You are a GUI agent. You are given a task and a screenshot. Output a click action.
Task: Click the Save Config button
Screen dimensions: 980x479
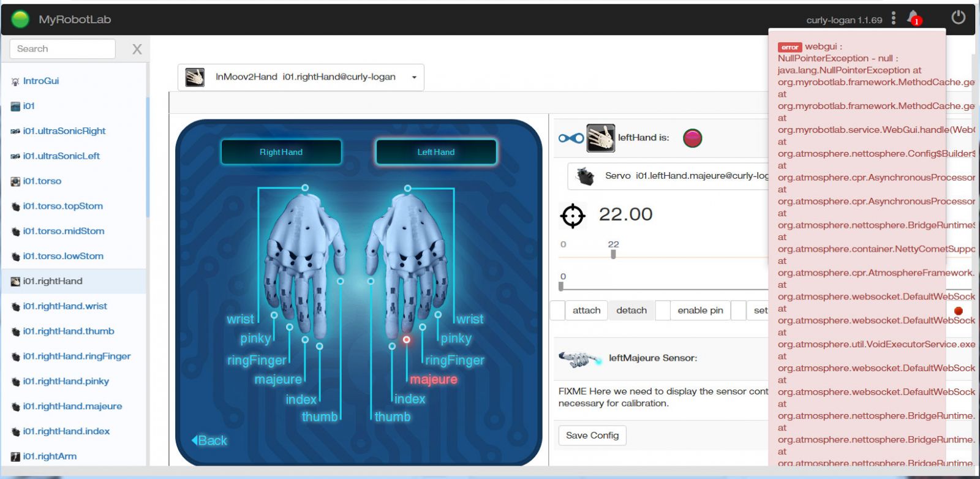click(592, 436)
